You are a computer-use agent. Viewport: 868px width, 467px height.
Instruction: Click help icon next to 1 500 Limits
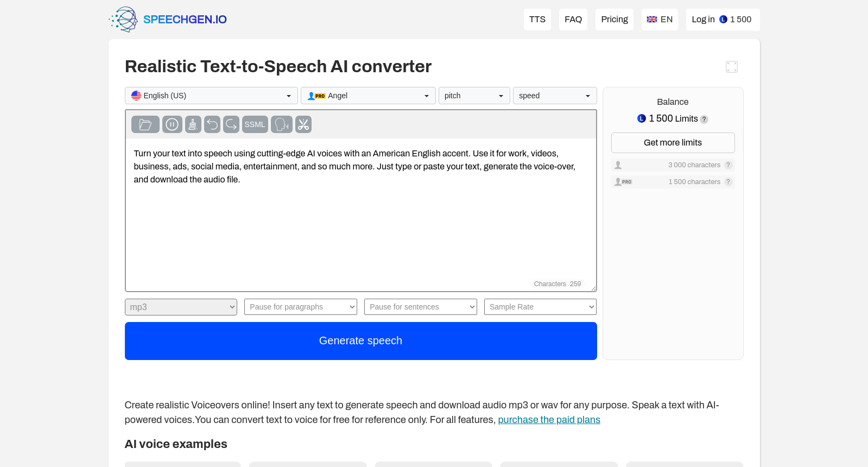pyautogui.click(x=704, y=119)
